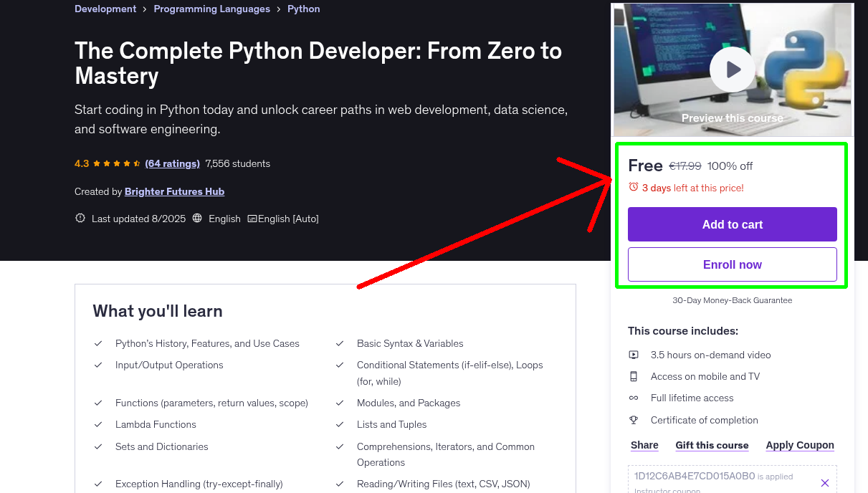
Task: Dismiss the applied instructor coupon
Action: tap(825, 482)
